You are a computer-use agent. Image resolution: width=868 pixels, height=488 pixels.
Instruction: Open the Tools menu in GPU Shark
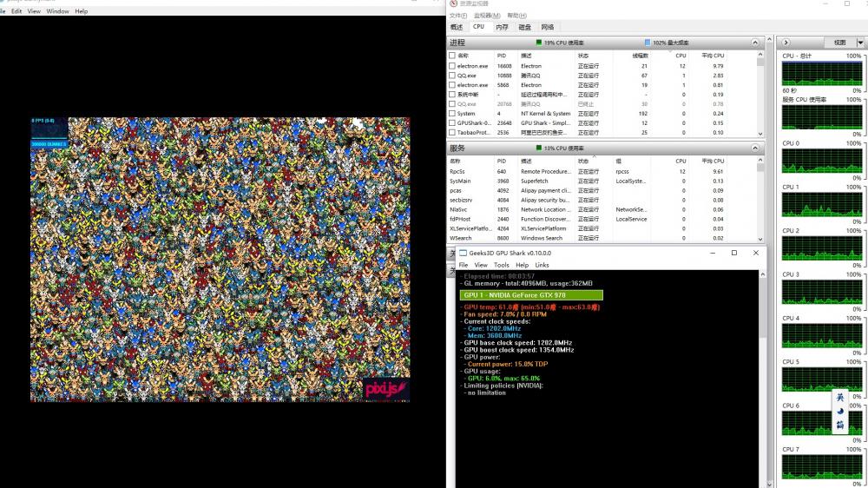(502, 265)
